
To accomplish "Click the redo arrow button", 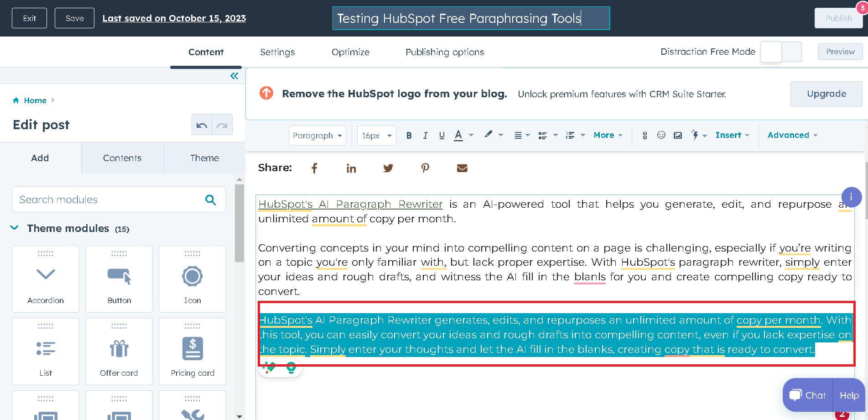I will coord(222,125).
